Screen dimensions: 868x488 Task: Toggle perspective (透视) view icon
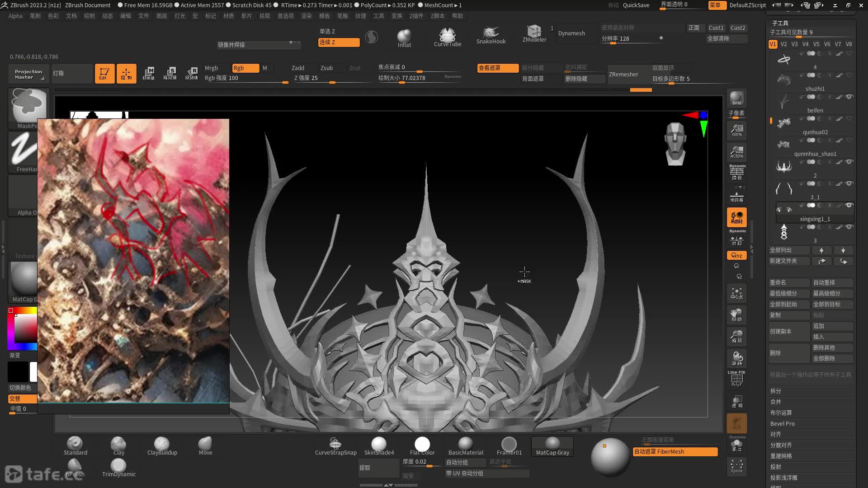(737, 172)
